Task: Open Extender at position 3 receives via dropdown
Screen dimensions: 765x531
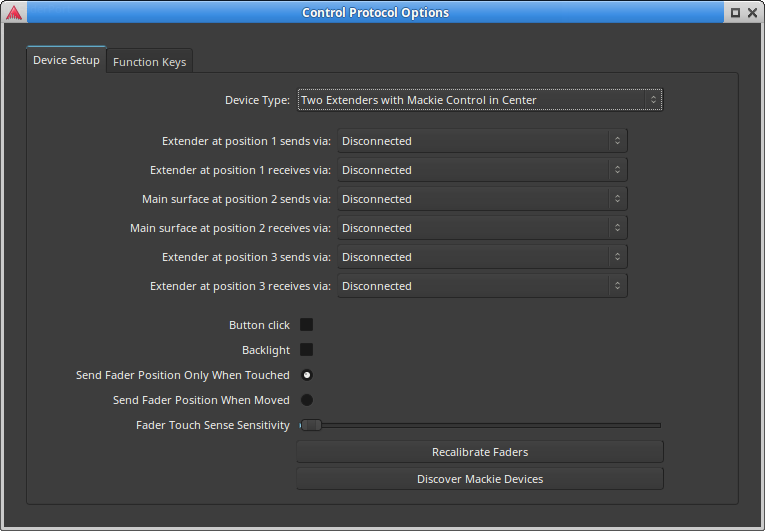Action: [482, 286]
